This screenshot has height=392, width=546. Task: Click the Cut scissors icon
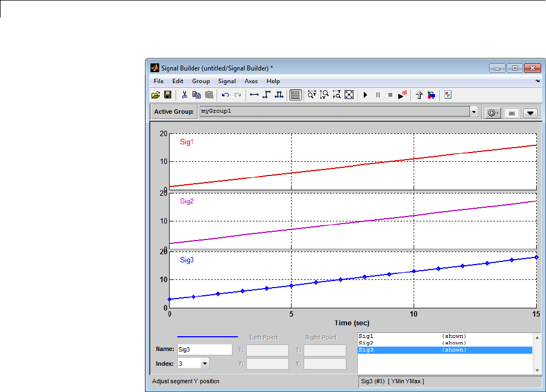tap(184, 95)
